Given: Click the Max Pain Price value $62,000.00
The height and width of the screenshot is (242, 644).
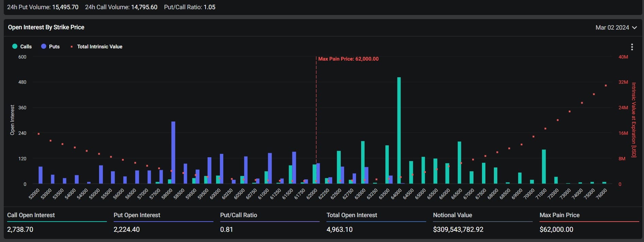Looking at the screenshot, I should tap(556, 229).
